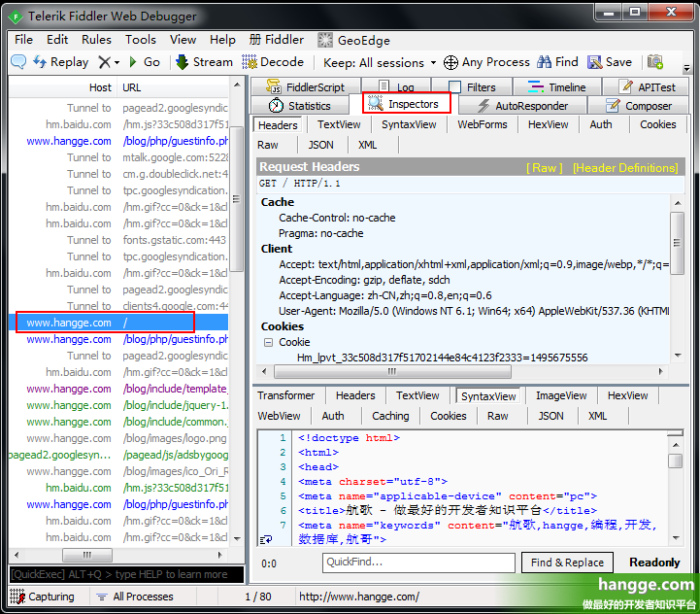
Task: Select the Inspectors tab
Action: pyautogui.click(x=406, y=104)
